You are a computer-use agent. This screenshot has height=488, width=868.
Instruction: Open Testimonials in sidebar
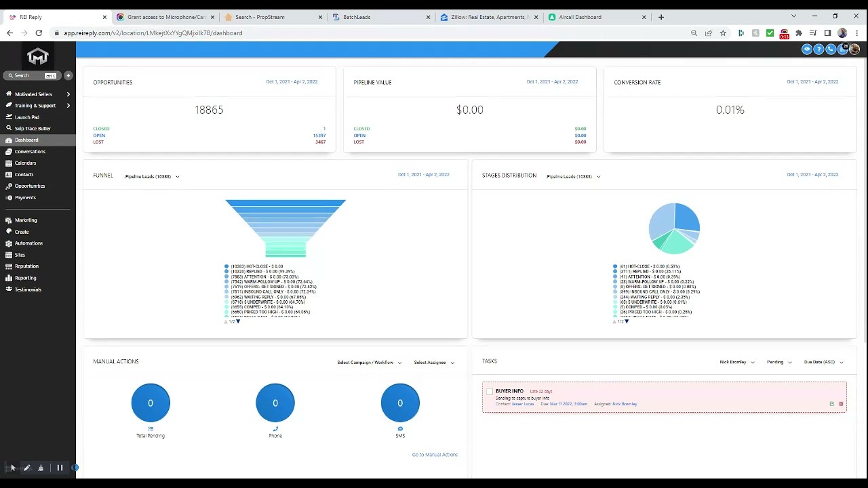37,289
